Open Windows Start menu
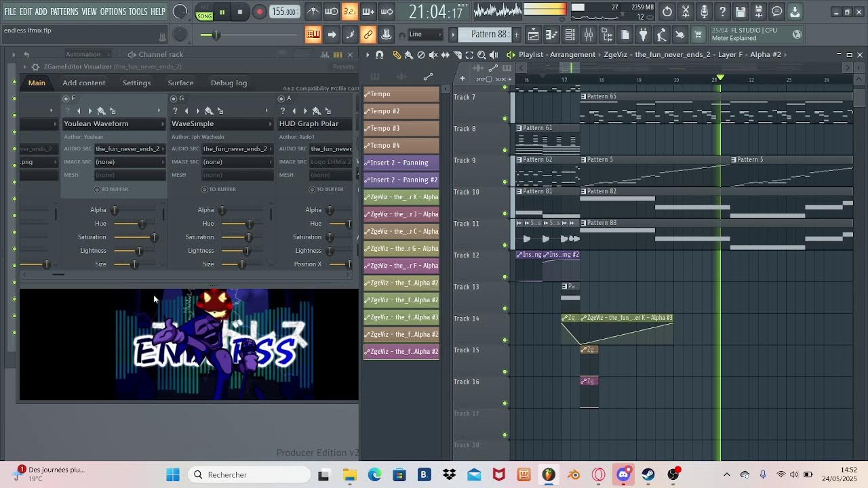Image resolution: width=868 pixels, height=488 pixels. coord(173,474)
